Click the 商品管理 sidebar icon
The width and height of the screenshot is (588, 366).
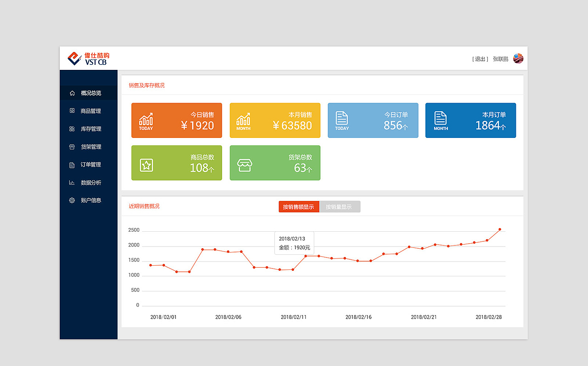point(72,111)
